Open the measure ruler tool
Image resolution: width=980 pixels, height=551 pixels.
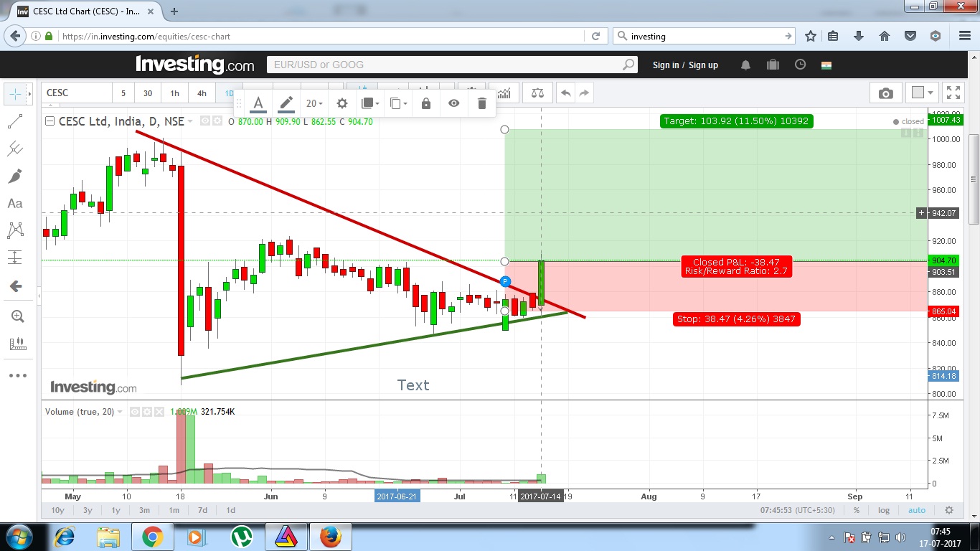click(17, 344)
